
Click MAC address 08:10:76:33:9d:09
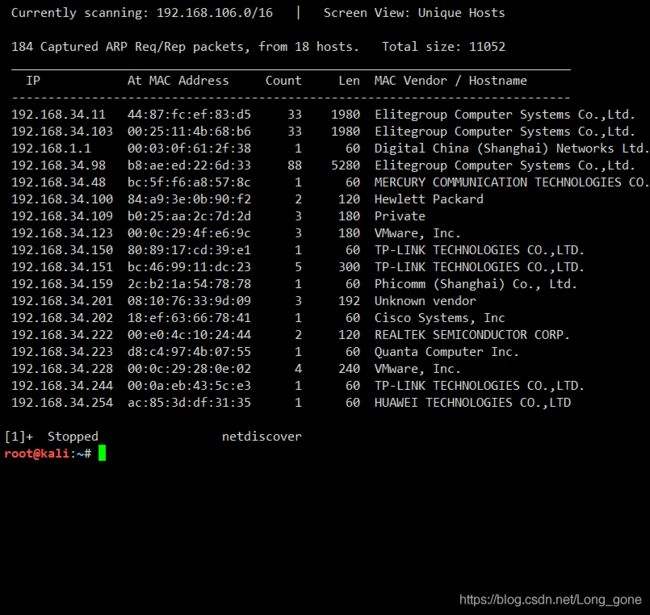coord(189,301)
